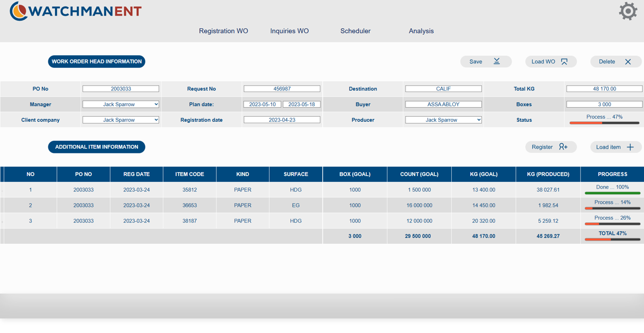Viewport: 644px width, 333px height.
Task: Switch to Inquiries WO tab
Action: click(289, 31)
